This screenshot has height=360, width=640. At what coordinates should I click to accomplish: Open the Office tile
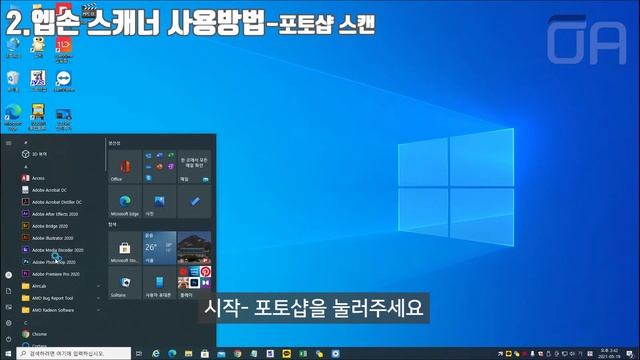(x=125, y=167)
